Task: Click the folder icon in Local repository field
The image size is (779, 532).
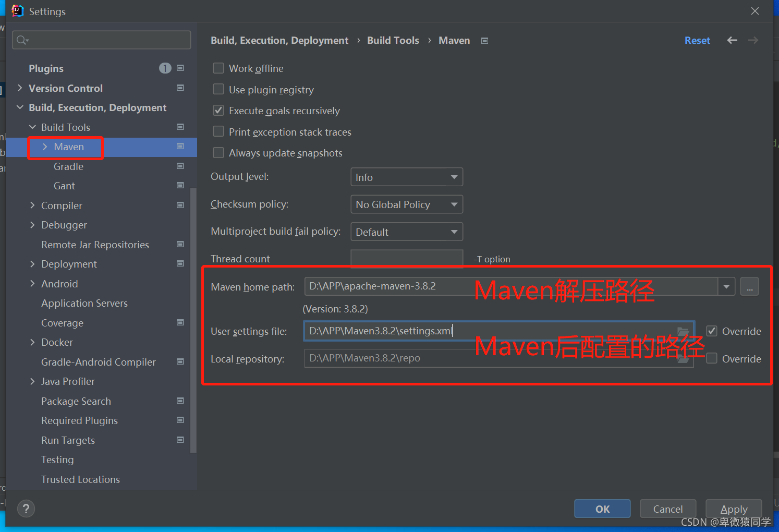Action: [x=683, y=358]
